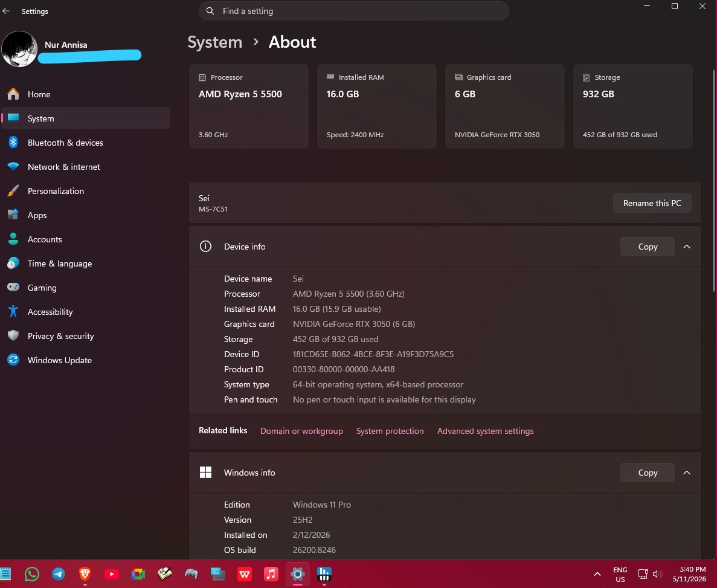Click the Rename this PC button
717x588 pixels.
[652, 203]
